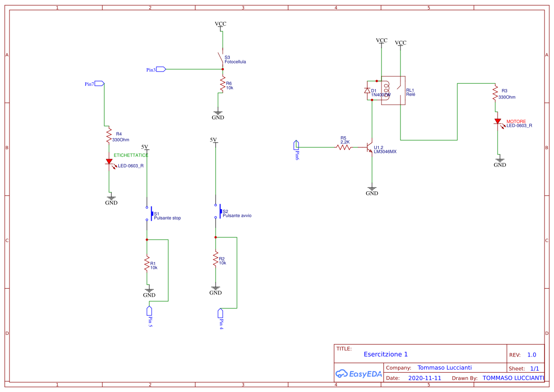Screen dimensions: 554x392
Task: Click the 'LED-0603_R' text under ETICHETTATICE
Action: 131,166
